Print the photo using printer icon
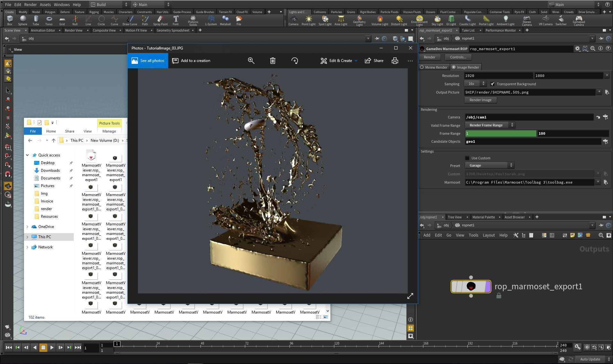613x364 pixels. coord(395,61)
